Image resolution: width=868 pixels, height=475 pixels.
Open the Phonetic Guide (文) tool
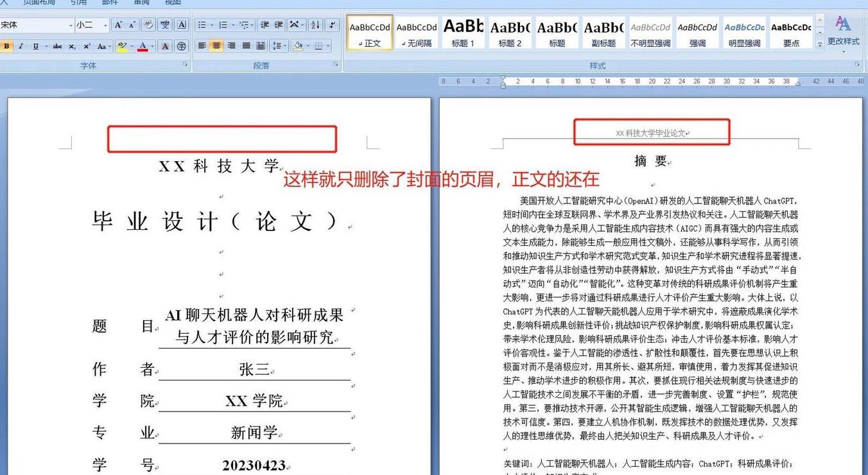[x=165, y=25]
